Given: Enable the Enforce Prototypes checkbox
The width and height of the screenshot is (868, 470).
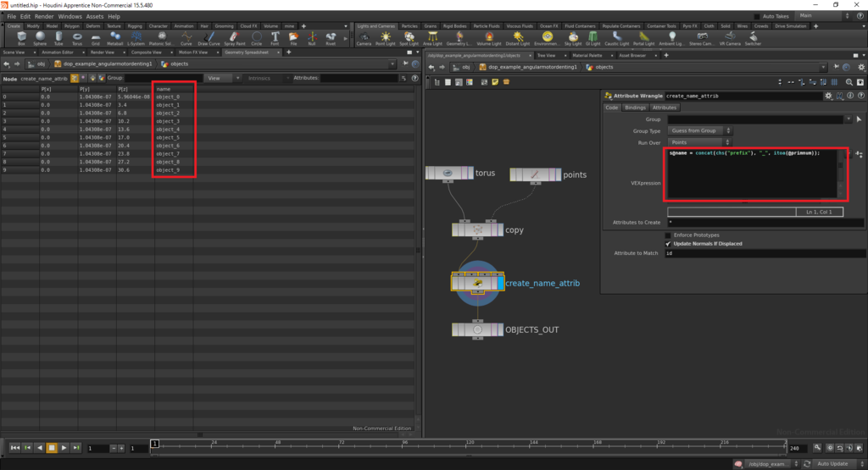Looking at the screenshot, I should coord(668,235).
